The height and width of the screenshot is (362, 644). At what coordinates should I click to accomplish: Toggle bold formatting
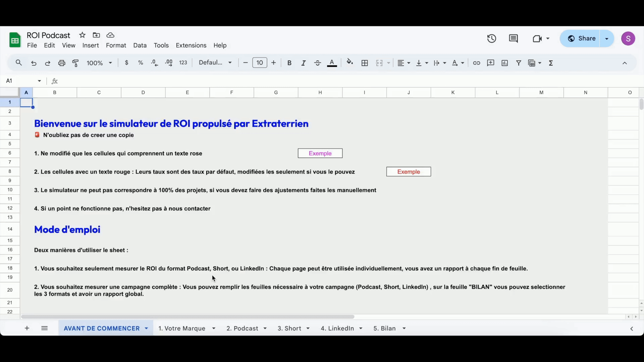point(289,63)
